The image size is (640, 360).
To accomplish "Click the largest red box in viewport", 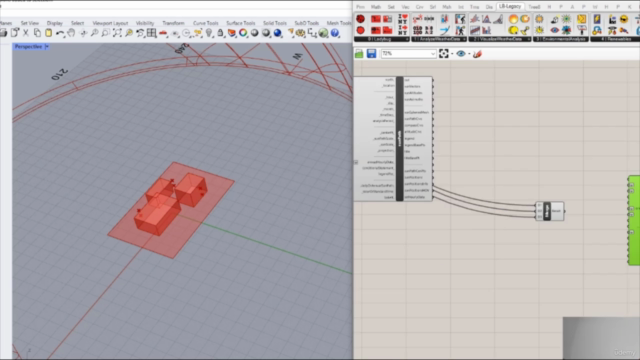I will click(157, 214).
